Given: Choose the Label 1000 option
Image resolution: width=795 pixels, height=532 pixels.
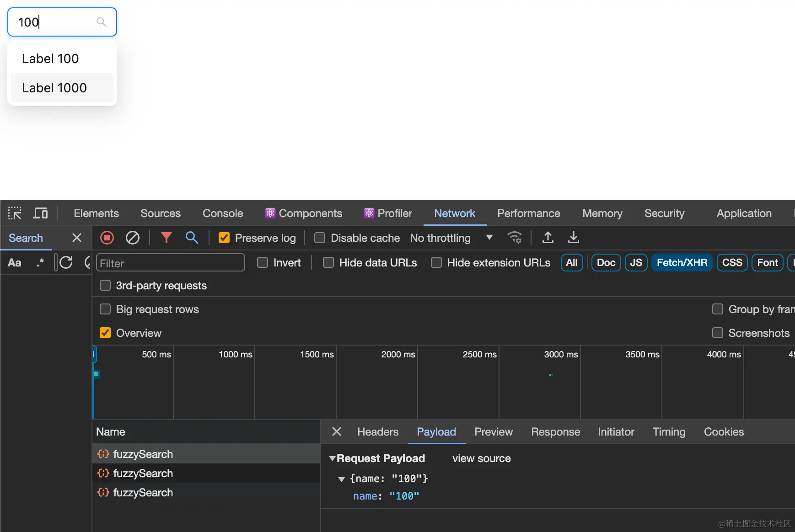Looking at the screenshot, I should pos(62,88).
